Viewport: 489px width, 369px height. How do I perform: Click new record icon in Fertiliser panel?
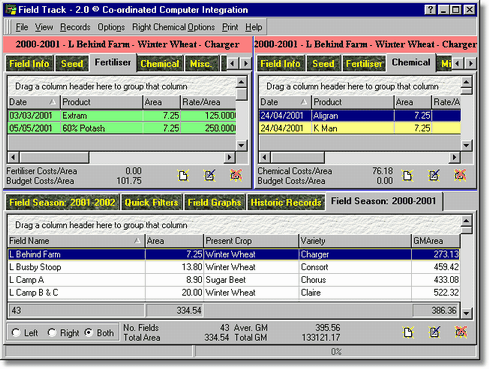(x=183, y=175)
